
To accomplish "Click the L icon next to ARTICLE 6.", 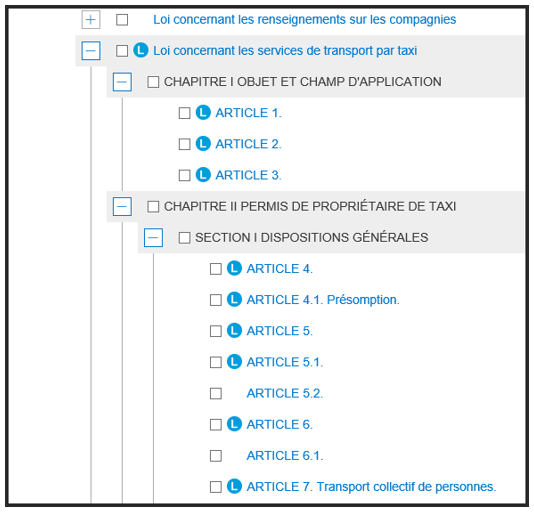I will click(x=234, y=424).
